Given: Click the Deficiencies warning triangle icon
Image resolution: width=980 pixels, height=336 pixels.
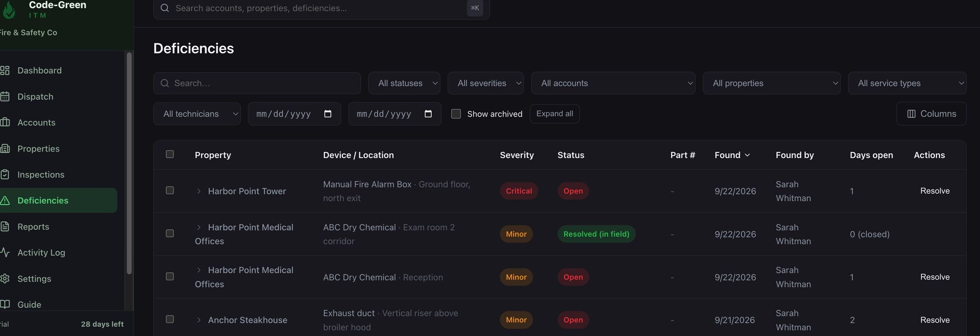Looking at the screenshot, I should click(x=5, y=200).
